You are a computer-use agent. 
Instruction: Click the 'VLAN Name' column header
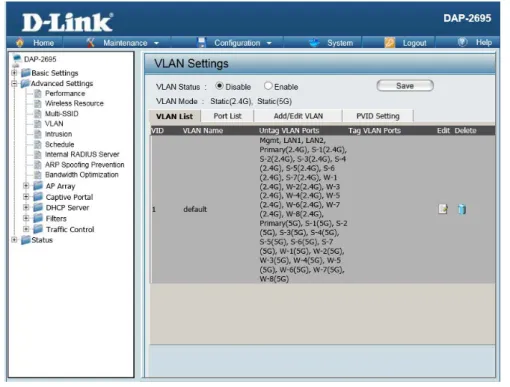[203, 131]
